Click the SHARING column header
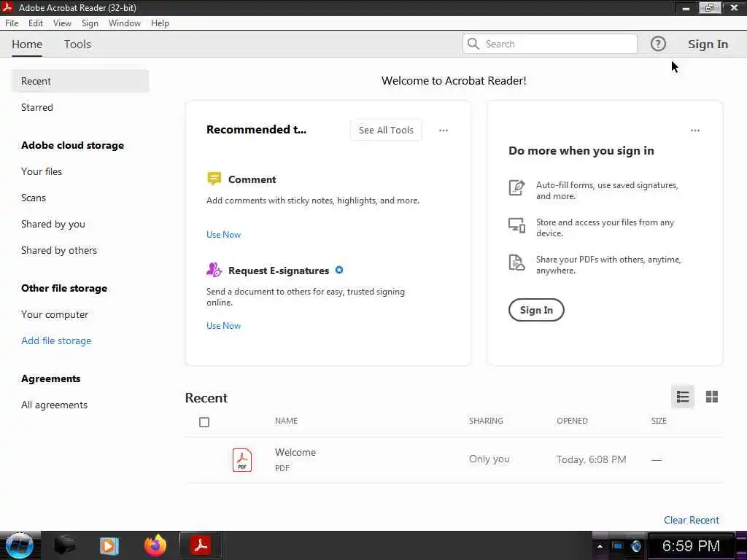 (x=485, y=421)
